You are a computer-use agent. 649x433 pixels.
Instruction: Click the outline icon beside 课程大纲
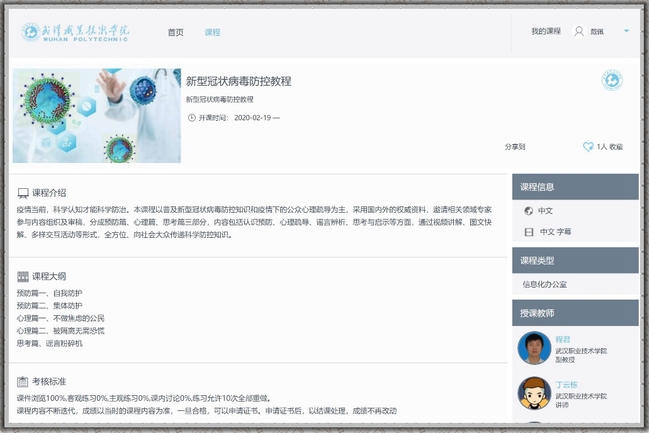pyautogui.click(x=23, y=276)
